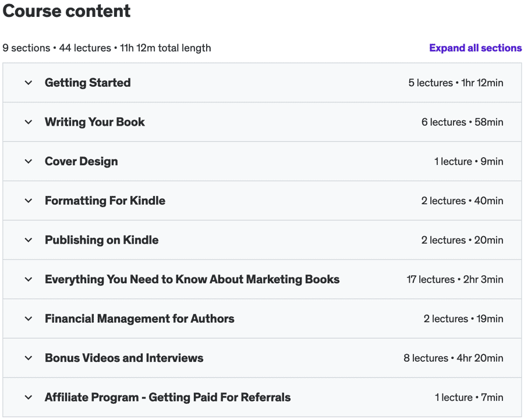The image size is (524, 420).
Task: Click the '6 lectures • 58min' text
Action: (x=462, y=122)
